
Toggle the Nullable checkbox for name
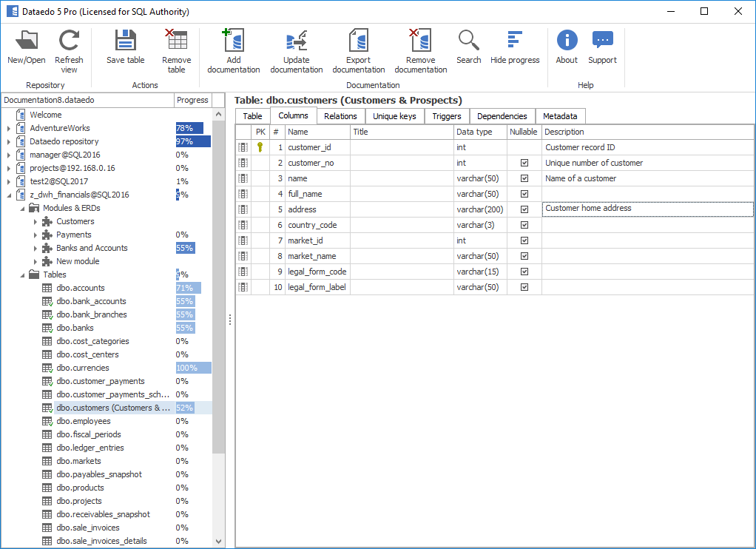coord(524,178)
